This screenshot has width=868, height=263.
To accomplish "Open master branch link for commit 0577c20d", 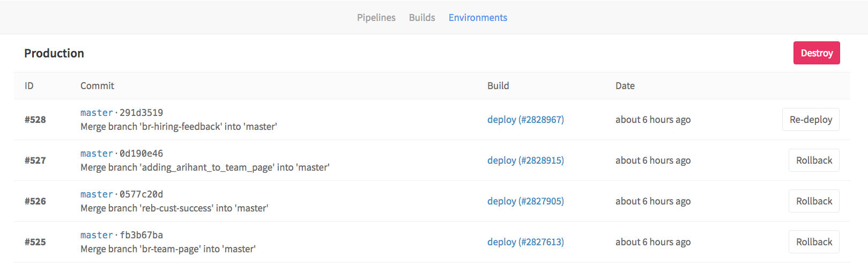I will 97,194.
